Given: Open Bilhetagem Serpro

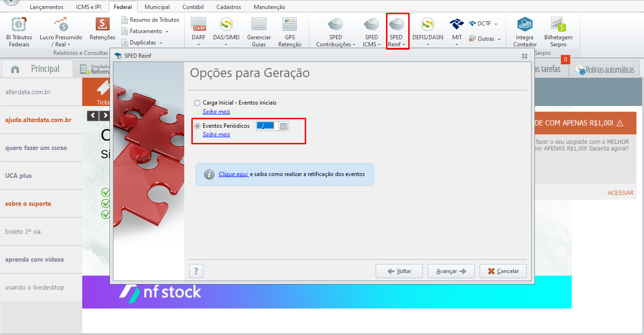Looking at the screenshot, I should coord(558,32).
